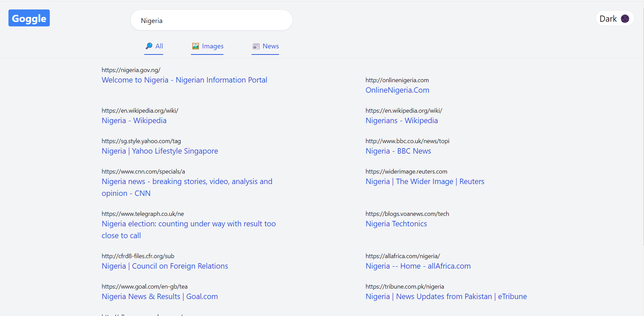The width and height of the screenshot is (644, 316).
Task: Focus the search box containing Nigeria
Action: (211, 21)
